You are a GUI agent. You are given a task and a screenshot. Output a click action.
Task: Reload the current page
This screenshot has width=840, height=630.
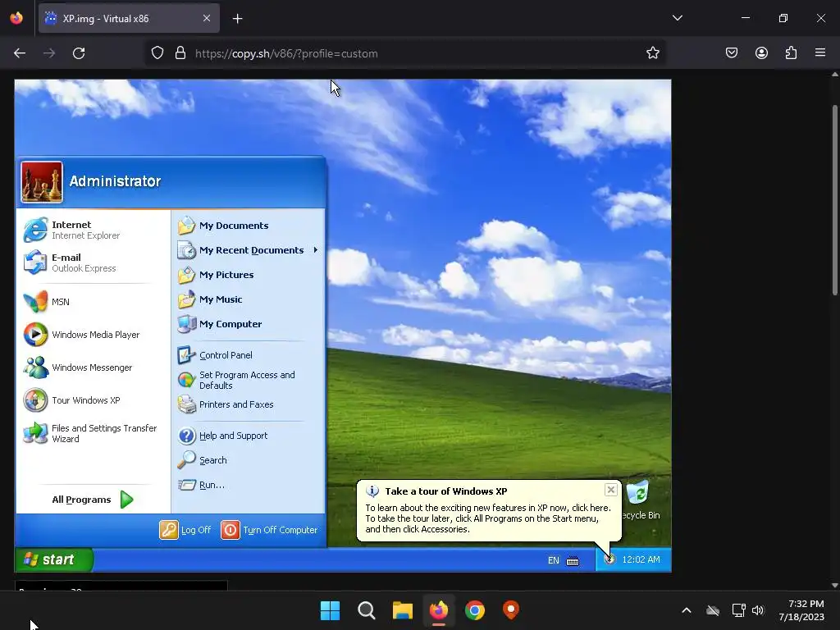(x=79, y=53)
